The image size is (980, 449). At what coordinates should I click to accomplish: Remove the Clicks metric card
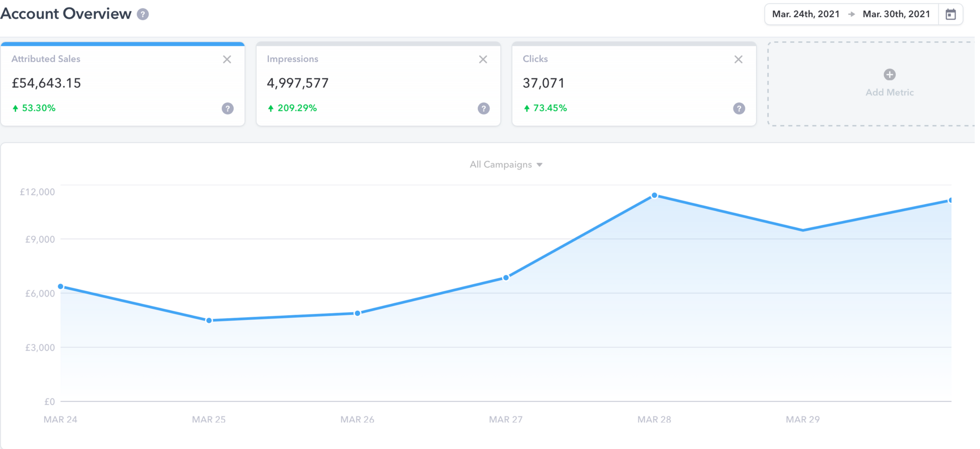click(x=738, y=59)
